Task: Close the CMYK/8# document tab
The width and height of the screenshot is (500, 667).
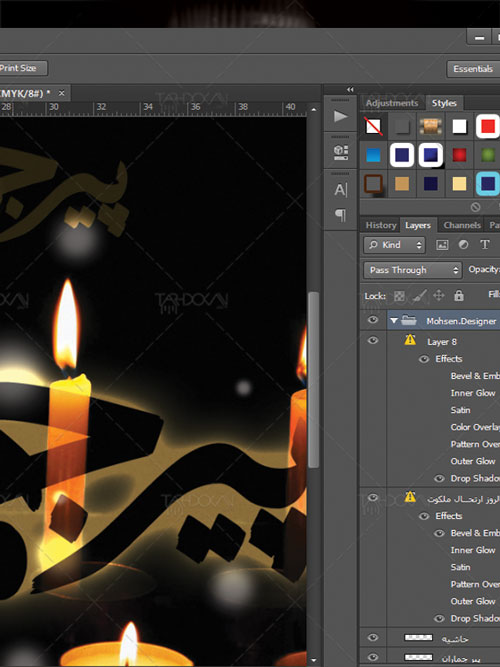Action: (62, 93)
